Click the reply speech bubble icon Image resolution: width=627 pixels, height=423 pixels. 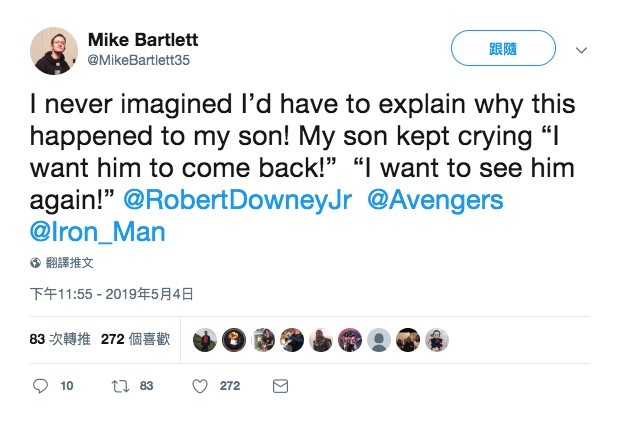(41, 385)
